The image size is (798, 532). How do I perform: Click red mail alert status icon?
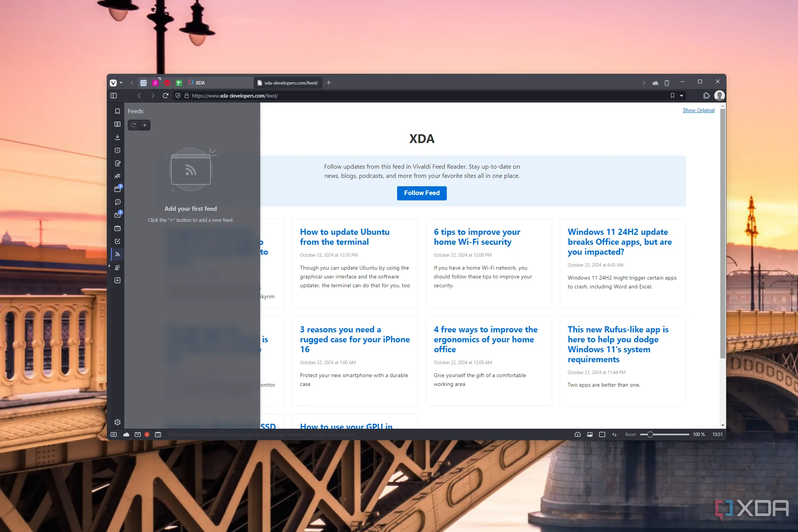(147, 434)
